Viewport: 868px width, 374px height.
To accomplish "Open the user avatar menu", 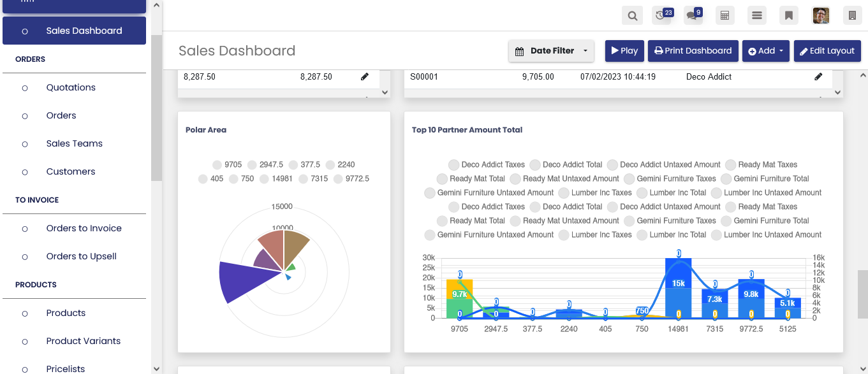I will click(x=821, y=16).
